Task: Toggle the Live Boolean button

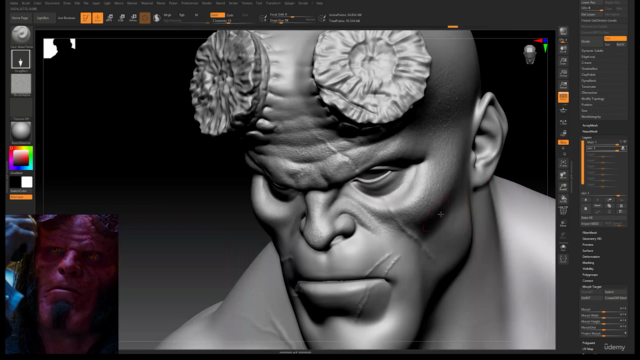Action: pyautogui.click(x=67, y=18)
